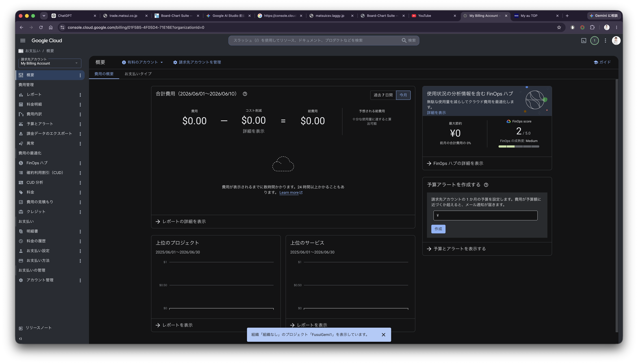The height and width of the screenshot is (364, 638).
Task: Open the browser extensions puzzle icon
Action: point(592,28)
